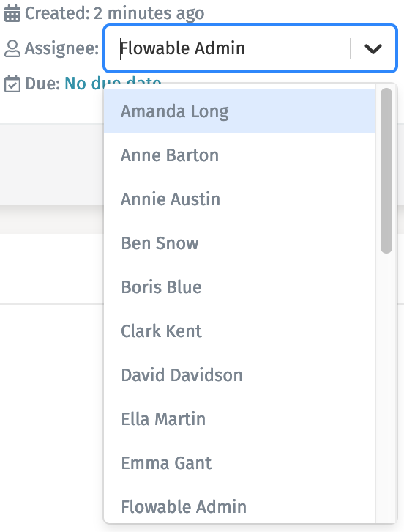Choose Annie Austin in the dropdown
The width and height of the screenshot is (404, 532).
tap(239, 199)
